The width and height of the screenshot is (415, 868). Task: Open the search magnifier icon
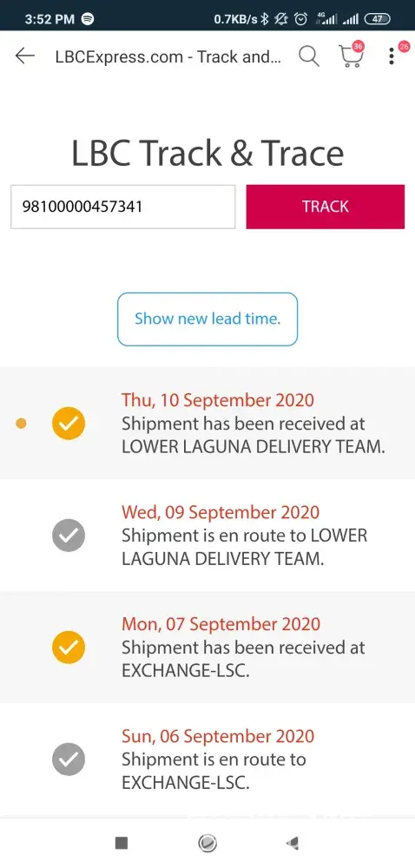coord(309,56)
